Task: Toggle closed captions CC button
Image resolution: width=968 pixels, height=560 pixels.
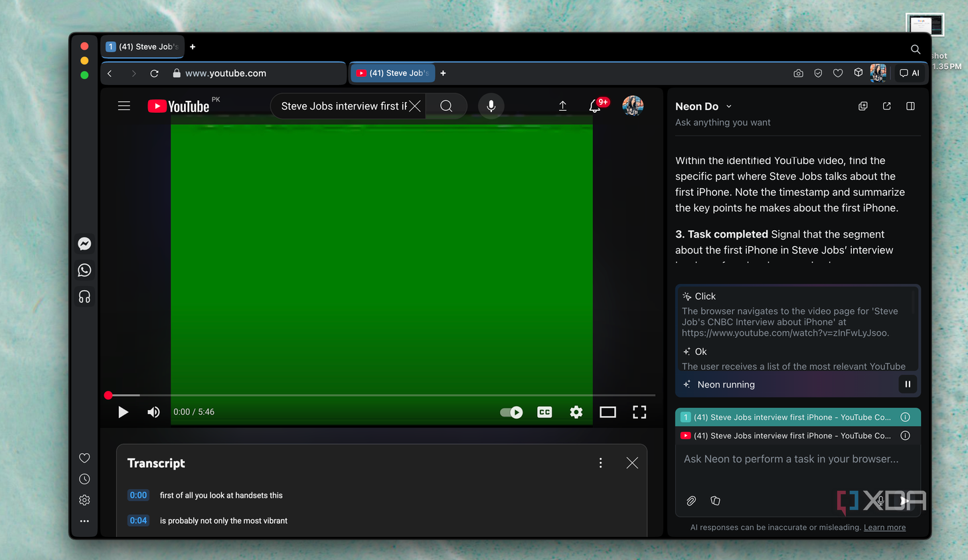Action: 544,412
